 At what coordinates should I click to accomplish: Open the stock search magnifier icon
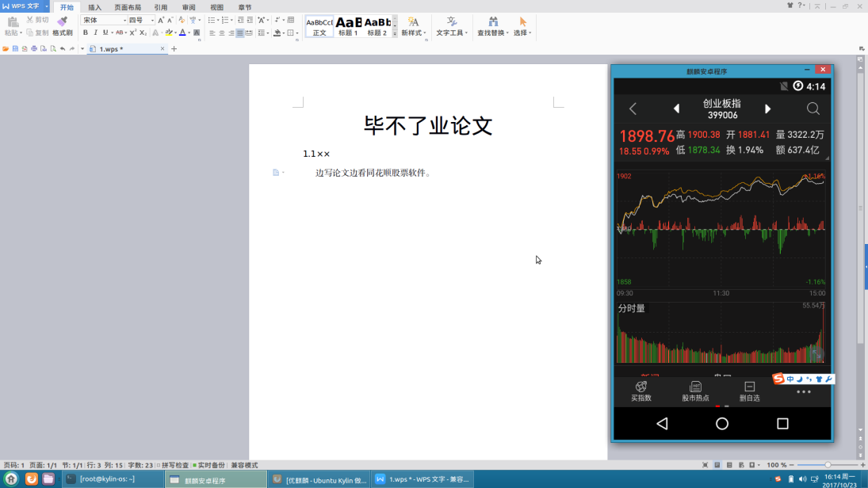coord(813,109)
